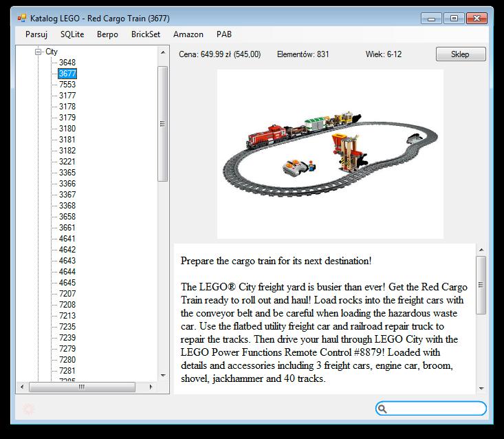Select set 4643 in the tree
This screenshot has height=439, width=504.
tap(67, 261)
